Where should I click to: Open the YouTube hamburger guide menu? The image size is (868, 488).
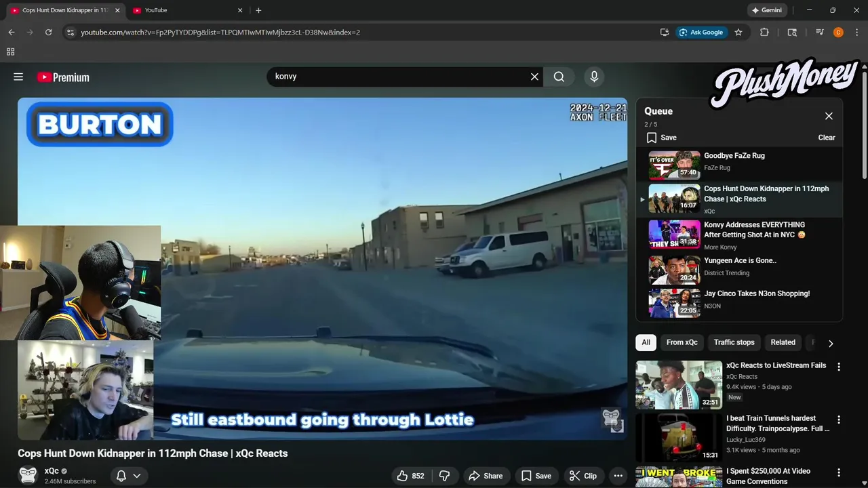(18, 77)
